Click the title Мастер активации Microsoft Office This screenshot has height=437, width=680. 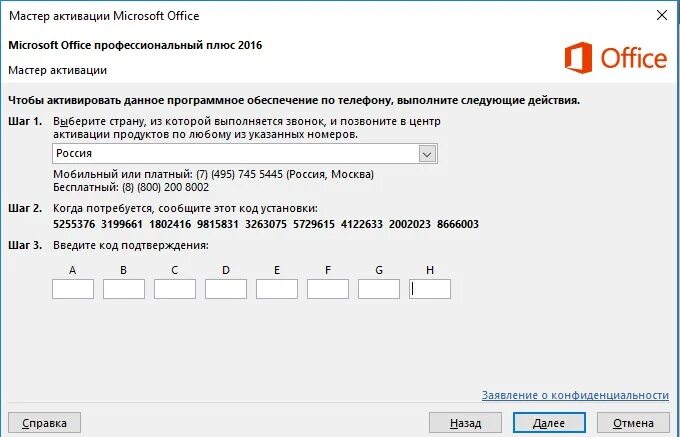pos(104,16)
